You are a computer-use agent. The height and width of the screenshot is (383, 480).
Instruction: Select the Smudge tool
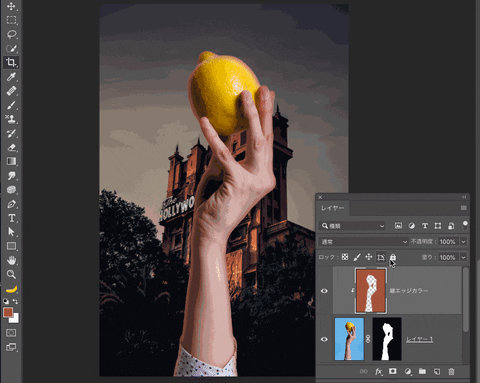pyautogui.click(x=11, y=176)
